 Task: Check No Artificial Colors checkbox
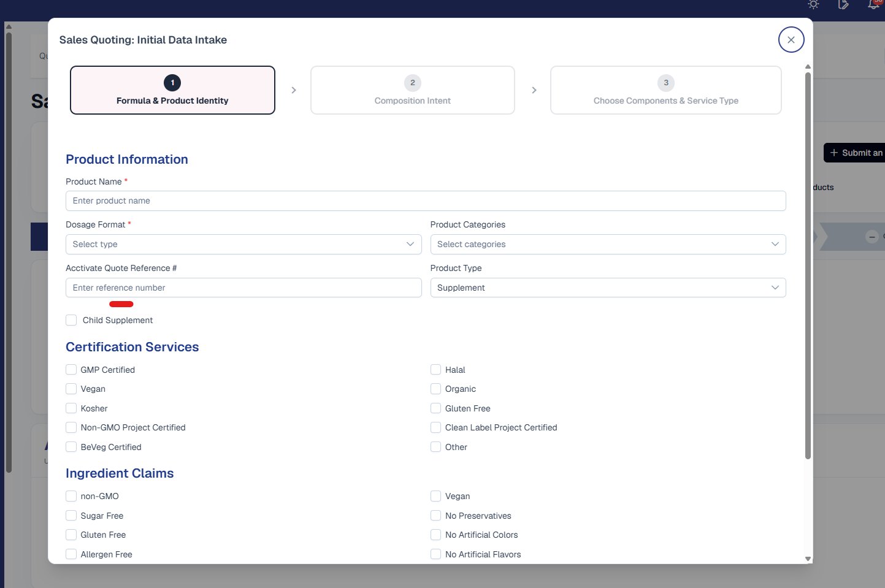pyautogui.click(x=436, y=535)
